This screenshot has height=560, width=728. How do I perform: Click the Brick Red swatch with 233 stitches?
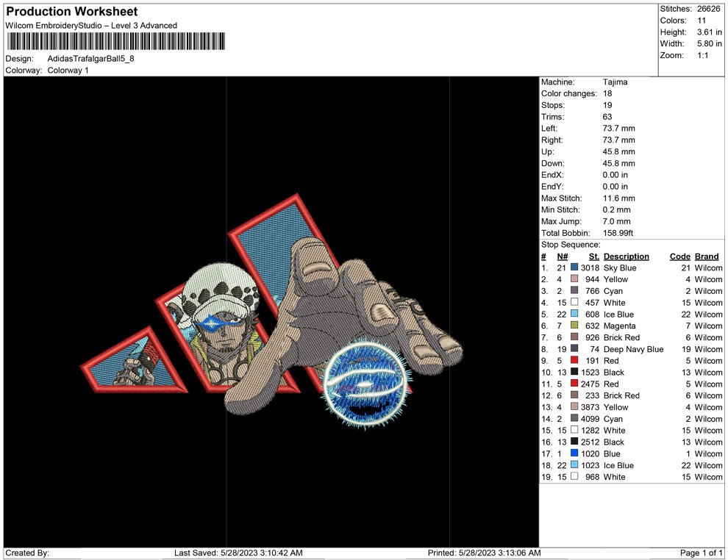574,395
